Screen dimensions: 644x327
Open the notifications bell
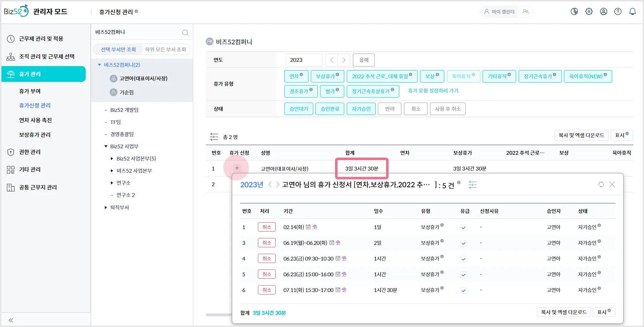[633, 11]
